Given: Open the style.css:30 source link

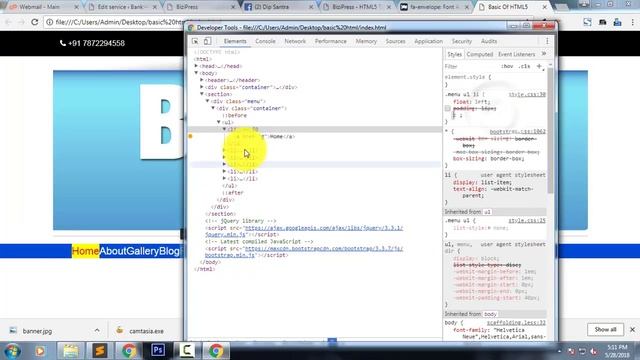Looking at the screenshot, I should (x=527, y=94).
